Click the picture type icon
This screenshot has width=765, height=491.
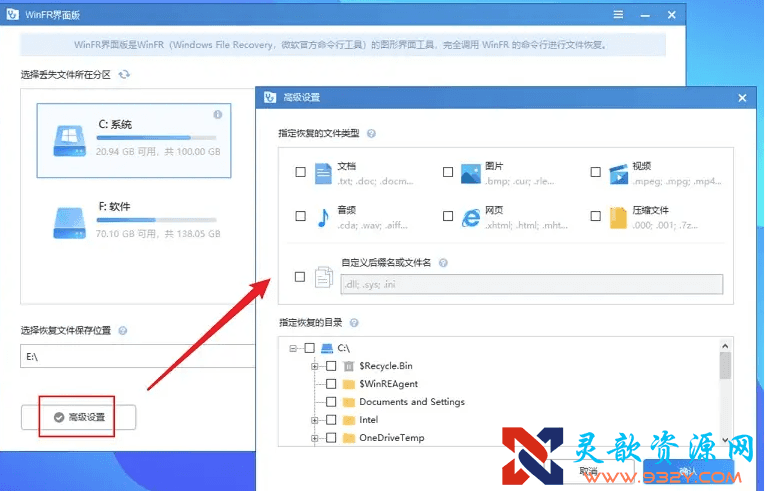pos(471,173)
